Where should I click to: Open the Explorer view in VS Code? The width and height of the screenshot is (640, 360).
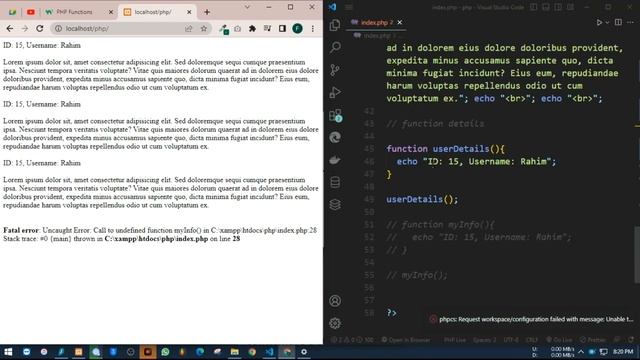pos(335,25)
